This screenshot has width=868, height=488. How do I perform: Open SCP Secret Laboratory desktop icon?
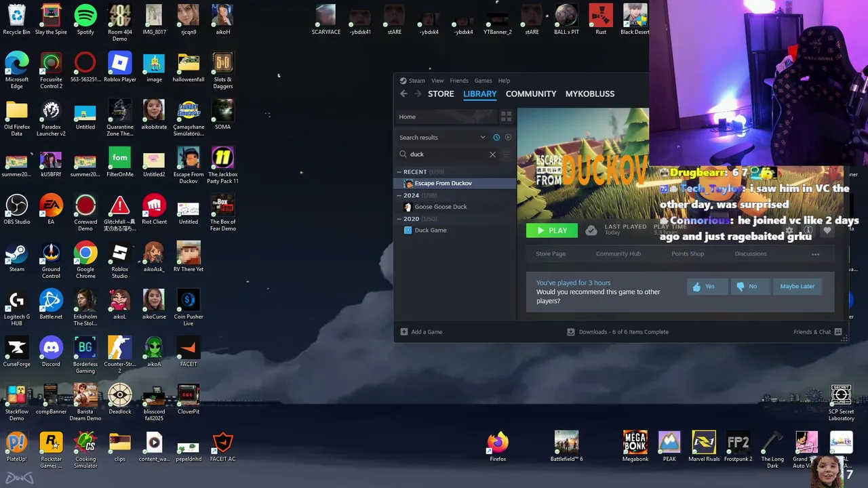[x=841, y=402]
